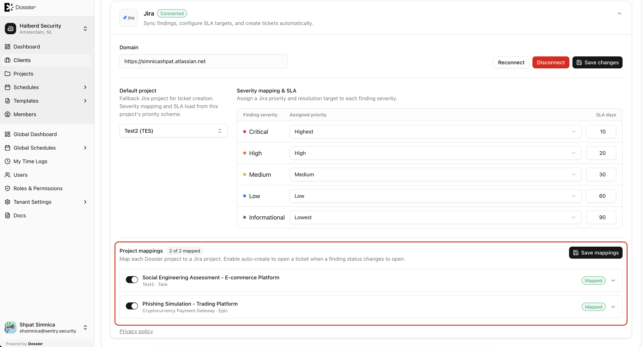Click the Schedules calendar icon

coord(8,87)
